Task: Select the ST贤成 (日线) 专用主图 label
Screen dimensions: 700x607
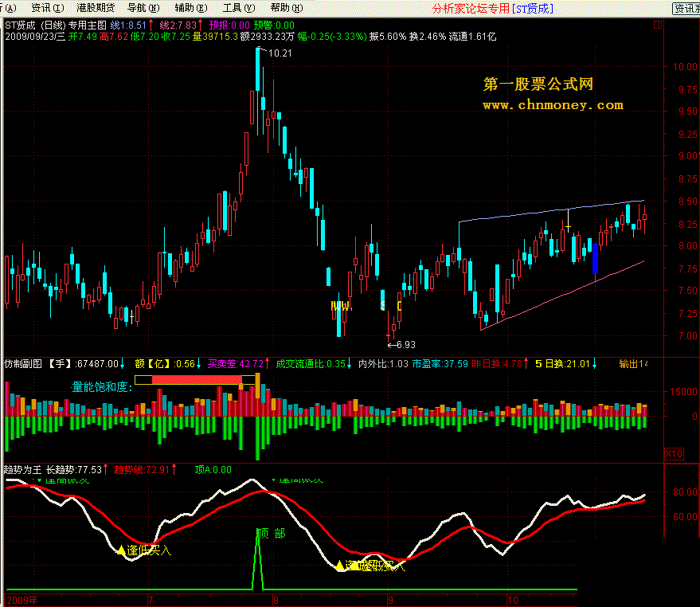Action: [56, 25]
